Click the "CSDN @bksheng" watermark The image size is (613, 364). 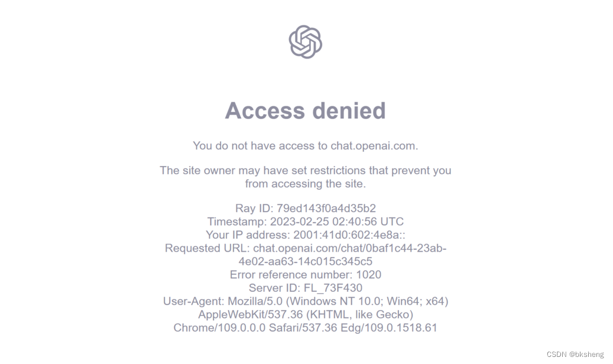[x=575, y=355]
